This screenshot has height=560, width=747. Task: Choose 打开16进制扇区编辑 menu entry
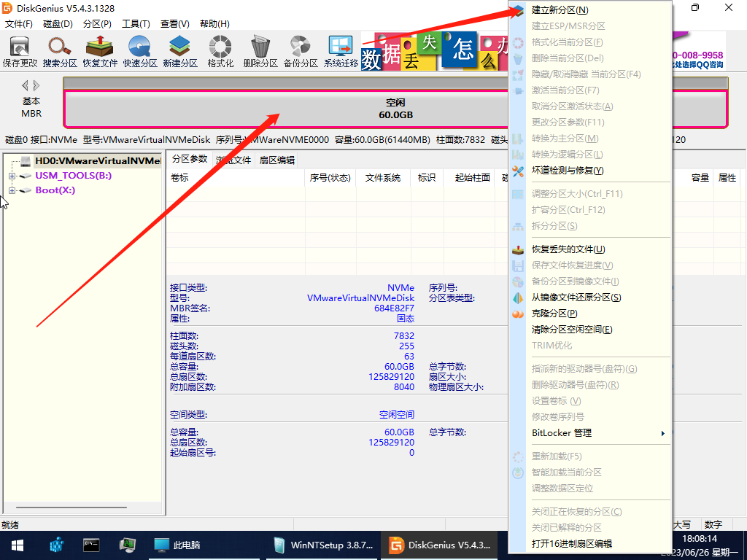click(589, 544)
